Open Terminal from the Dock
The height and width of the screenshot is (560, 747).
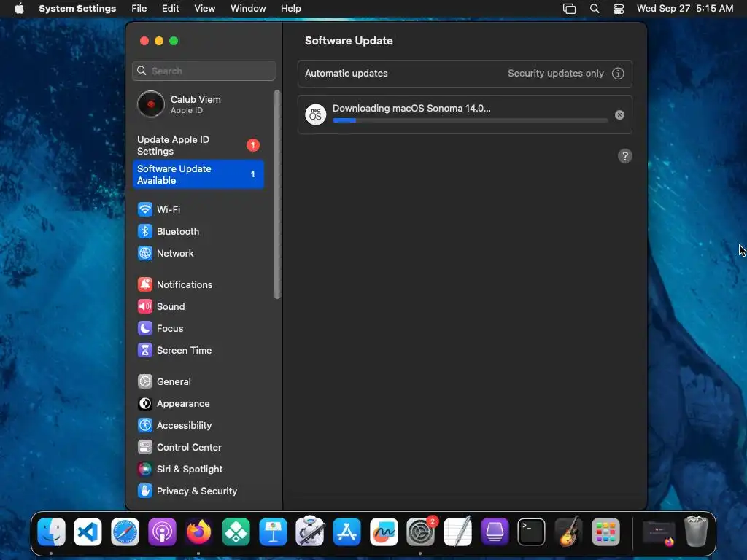click(x=531, y=532)
